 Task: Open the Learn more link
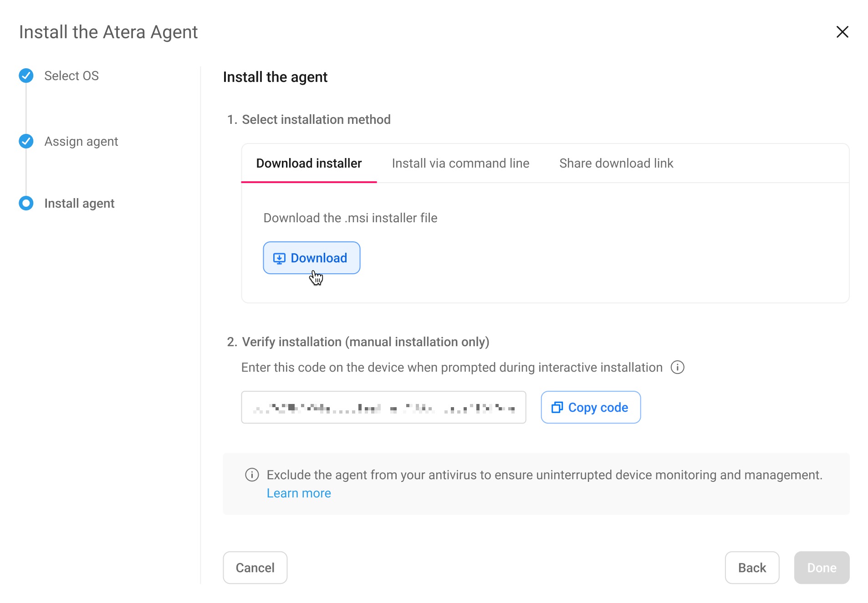click(299, 493)
